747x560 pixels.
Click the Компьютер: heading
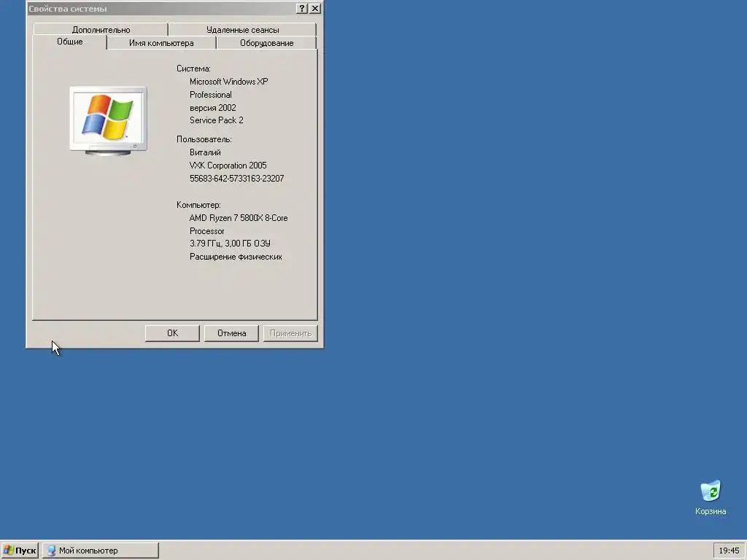pos(198,205)
